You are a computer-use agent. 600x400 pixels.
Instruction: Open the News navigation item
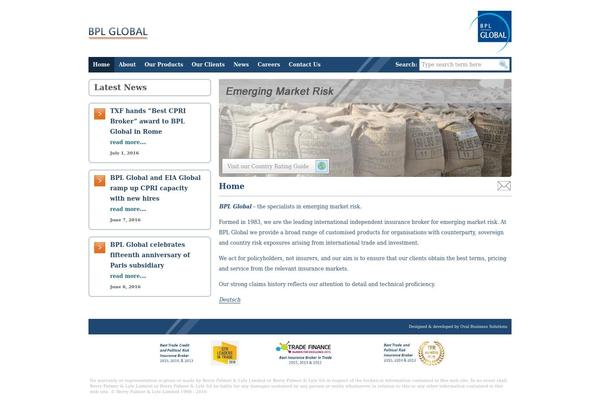coord(241,65)
